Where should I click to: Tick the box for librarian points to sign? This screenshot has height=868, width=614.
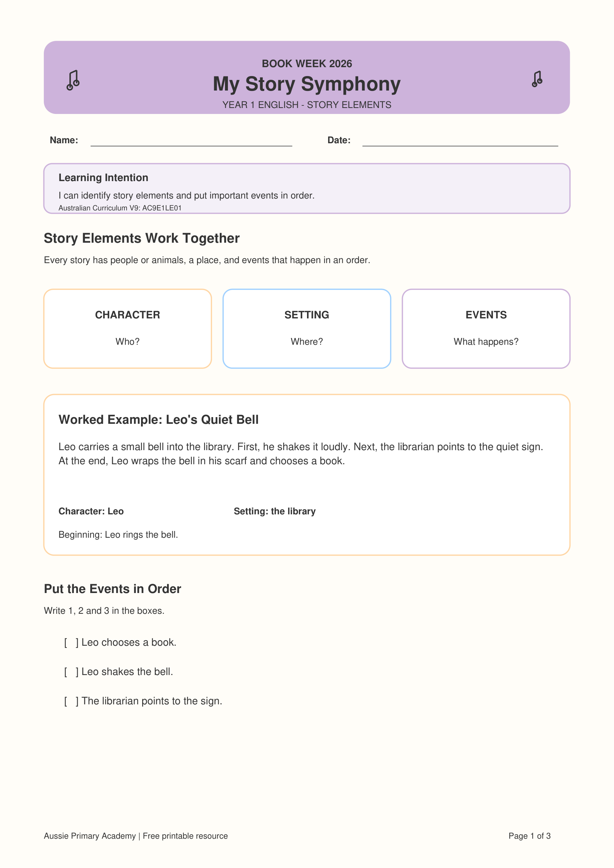point(71,701)
